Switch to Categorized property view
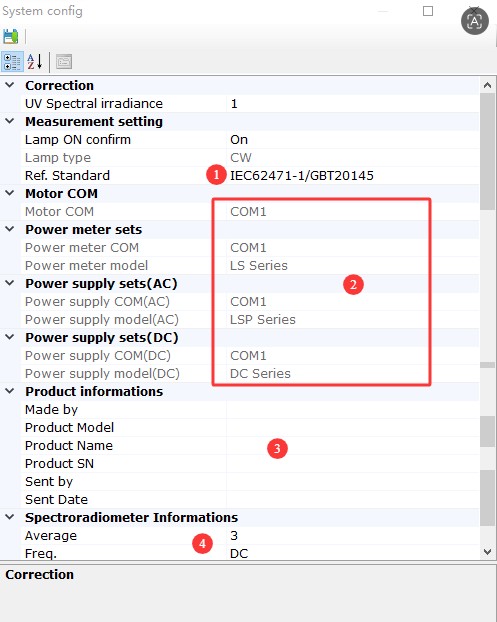 (12, 62)
